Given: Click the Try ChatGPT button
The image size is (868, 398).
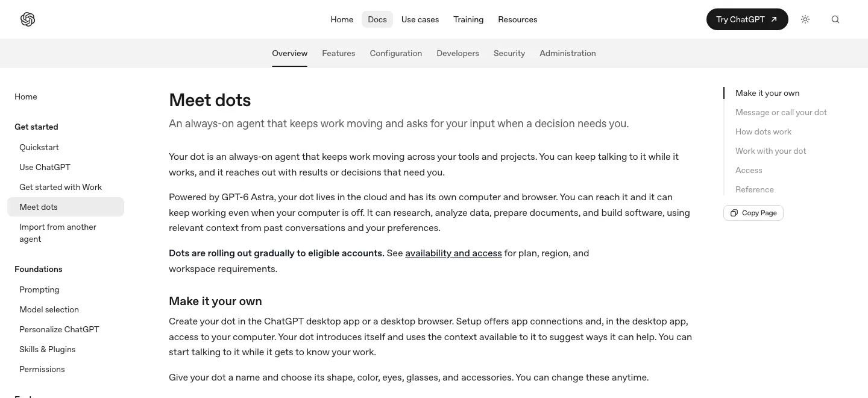Looking at the screenshot, I should [747, 19].
